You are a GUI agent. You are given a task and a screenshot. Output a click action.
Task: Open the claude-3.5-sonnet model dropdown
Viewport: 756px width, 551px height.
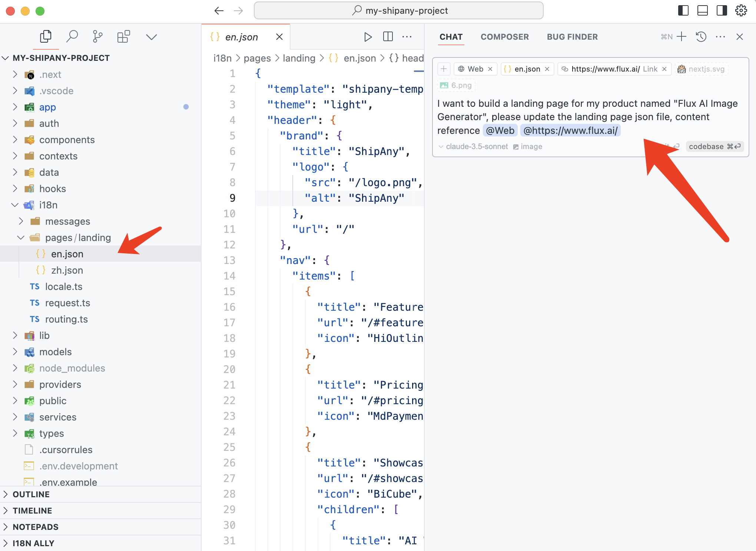pos(473,146)
